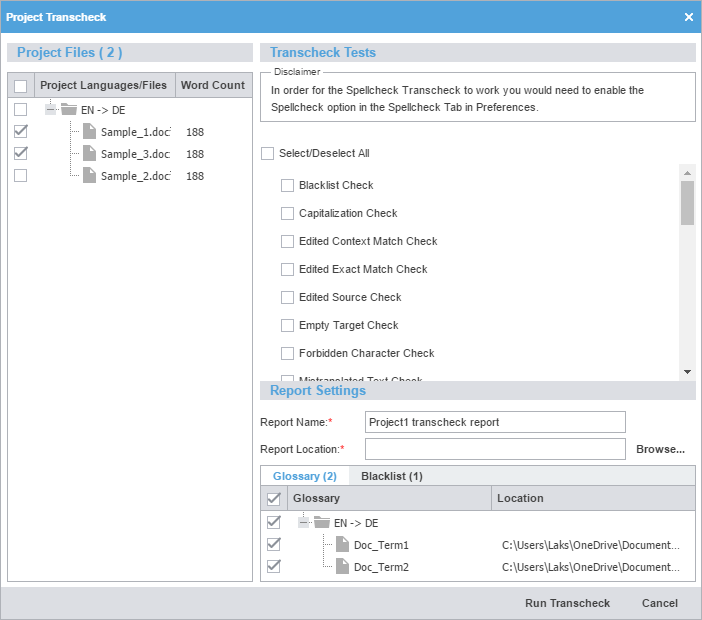Click the Doc_Term1 location path
This screenshot has height=620, width=702.
click(591, 545)
